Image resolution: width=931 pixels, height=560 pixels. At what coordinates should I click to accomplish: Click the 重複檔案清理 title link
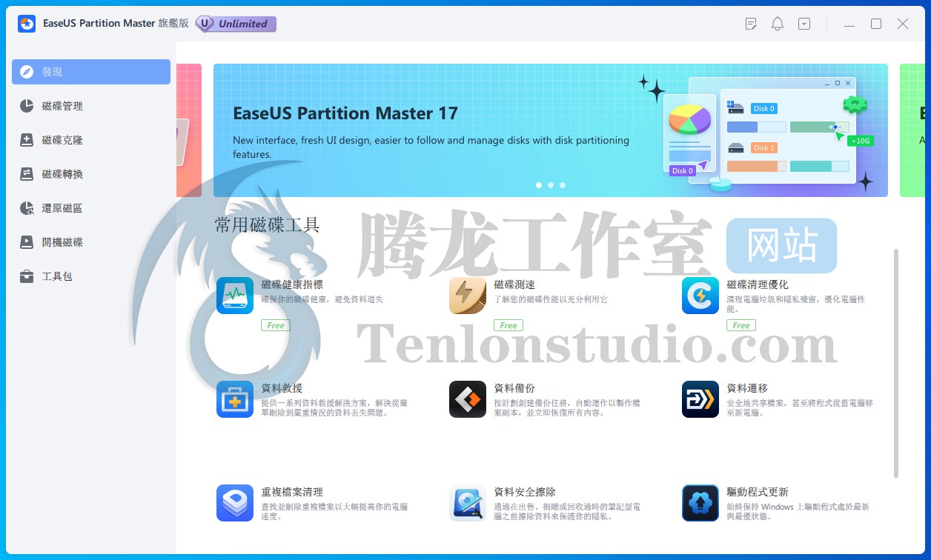click(292, 492)
